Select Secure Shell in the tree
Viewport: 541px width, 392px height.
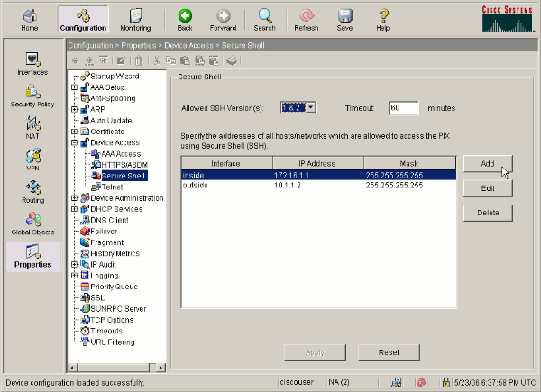coord(124,176)
